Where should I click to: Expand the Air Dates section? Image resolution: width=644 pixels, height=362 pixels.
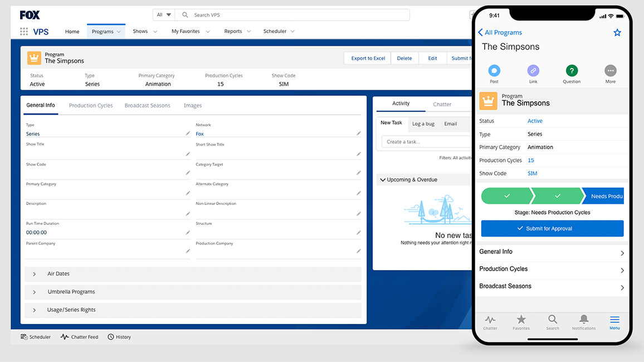click(35, 274)
